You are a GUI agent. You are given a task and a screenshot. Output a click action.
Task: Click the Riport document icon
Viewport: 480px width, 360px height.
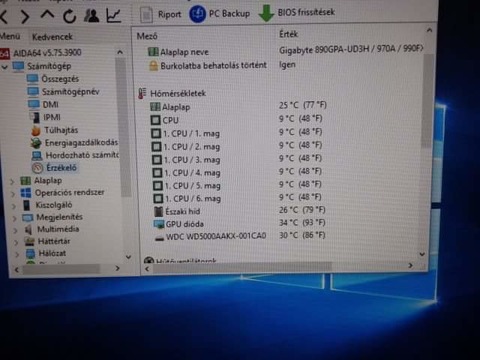pos(146,15)
